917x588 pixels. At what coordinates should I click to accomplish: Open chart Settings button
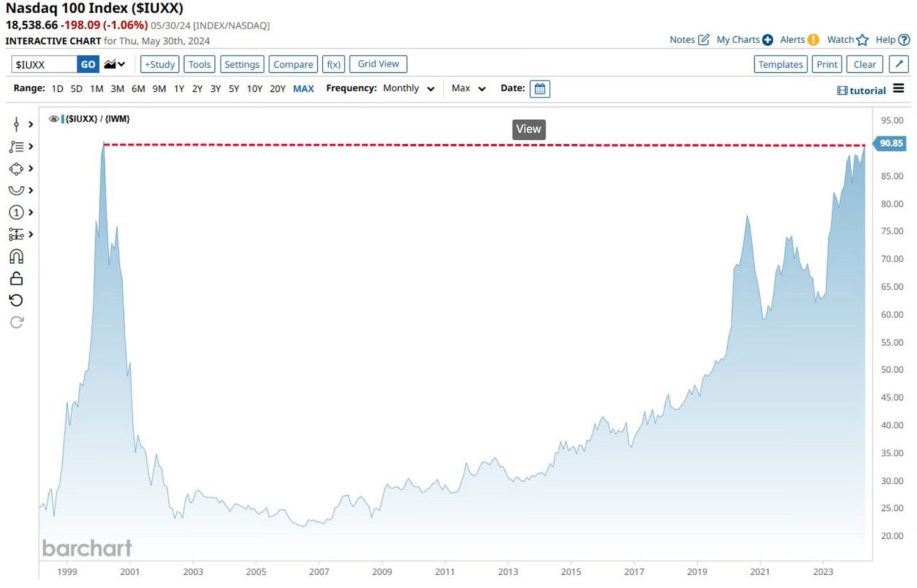tap(242, 64)
